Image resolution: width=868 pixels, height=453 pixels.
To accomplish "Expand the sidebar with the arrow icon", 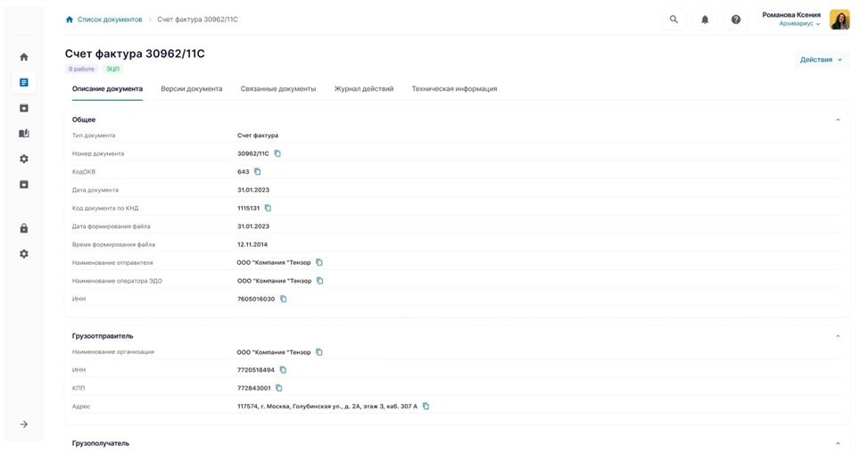I will 24,424.
